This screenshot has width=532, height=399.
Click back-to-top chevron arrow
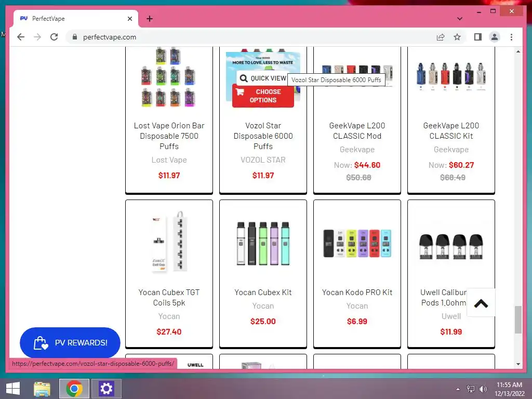coord(481,303)
